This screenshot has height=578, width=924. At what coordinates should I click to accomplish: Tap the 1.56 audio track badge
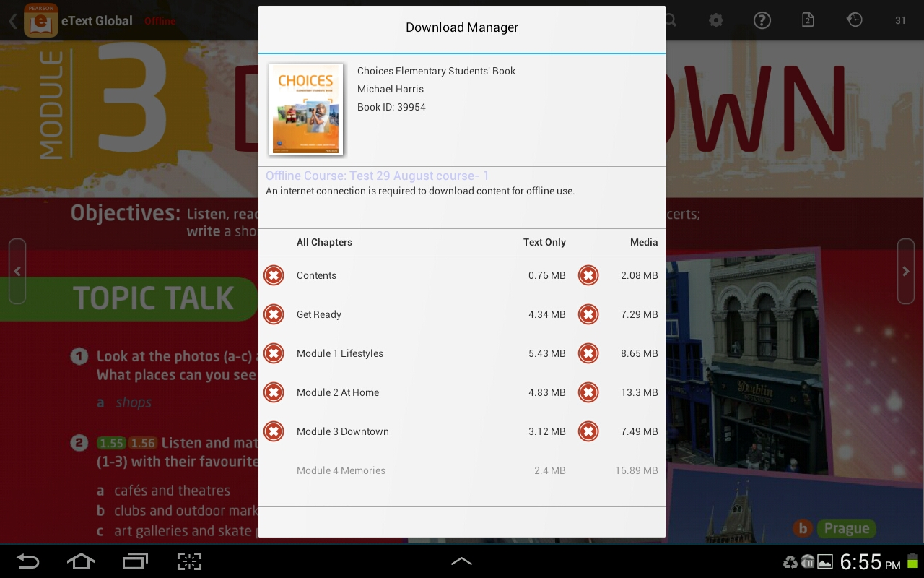pyautogui.click(x=143, y=443)
